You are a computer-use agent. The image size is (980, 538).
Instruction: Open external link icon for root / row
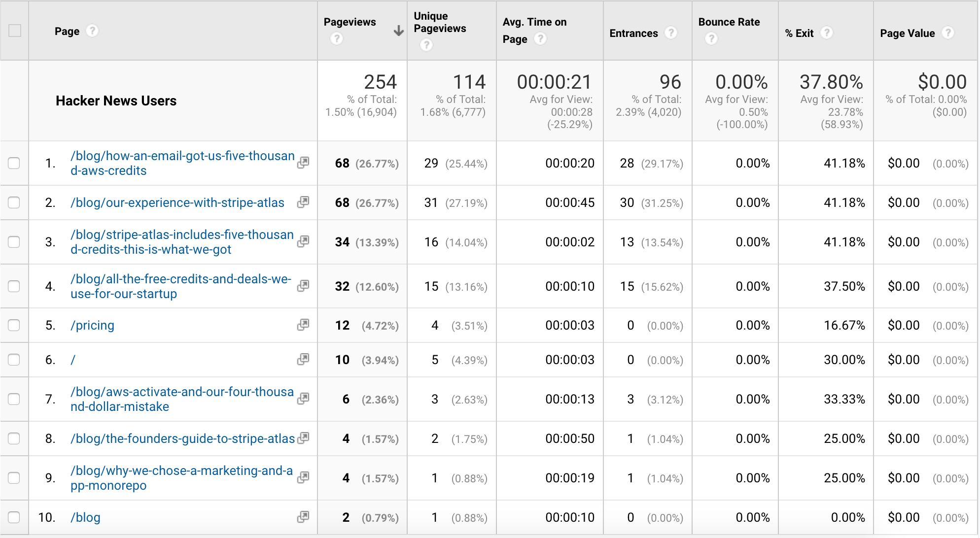pos(303,359)
